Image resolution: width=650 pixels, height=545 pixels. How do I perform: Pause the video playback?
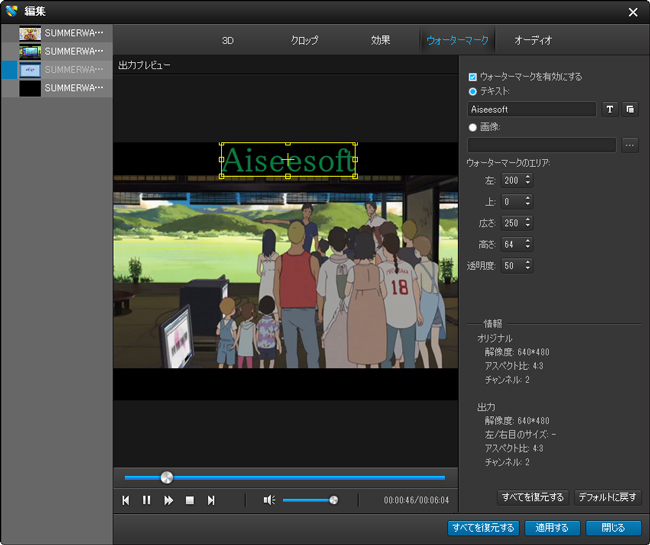coord(147,500)
